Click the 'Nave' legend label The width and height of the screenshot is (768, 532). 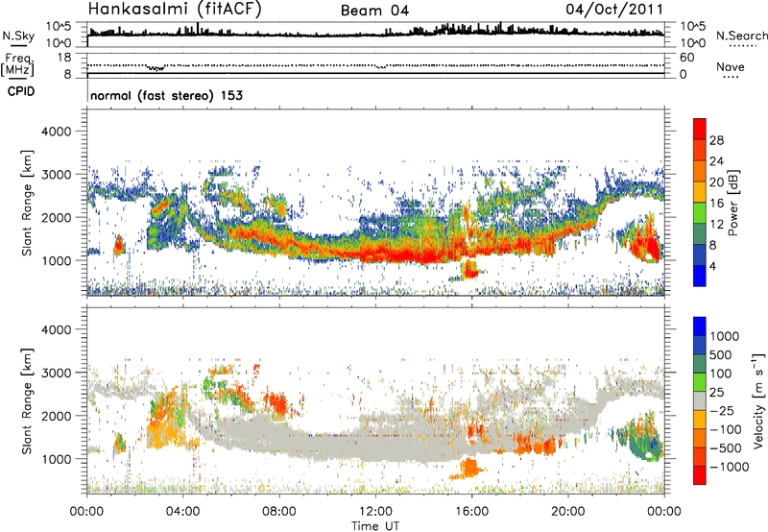pos(731,67)
